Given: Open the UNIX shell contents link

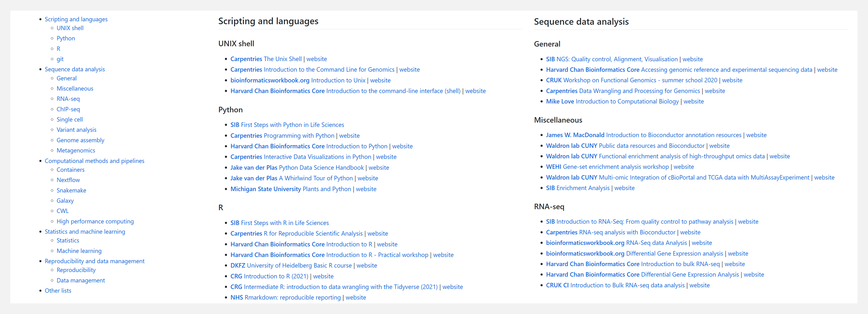Looking at the screenshot, I should point(70,28).
